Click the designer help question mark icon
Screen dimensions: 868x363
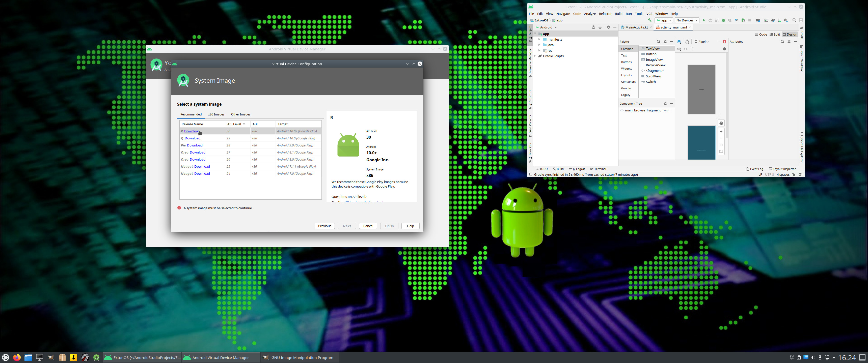(724, 49)
